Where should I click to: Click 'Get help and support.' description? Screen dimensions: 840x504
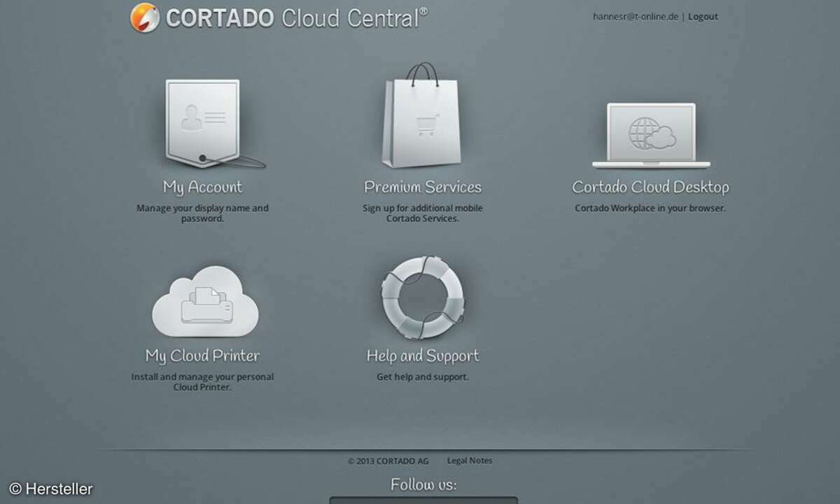pyautogui.click(x=423, y=377)
